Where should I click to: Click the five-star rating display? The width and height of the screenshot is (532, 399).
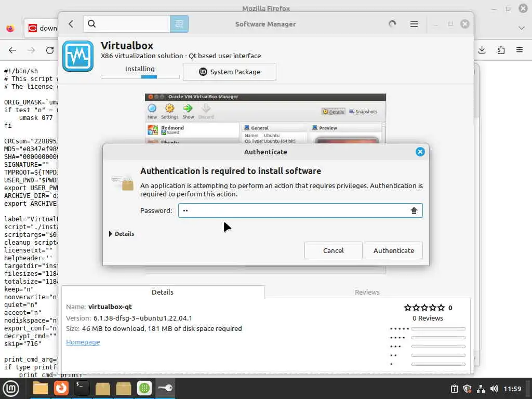(x=424, y=308)
